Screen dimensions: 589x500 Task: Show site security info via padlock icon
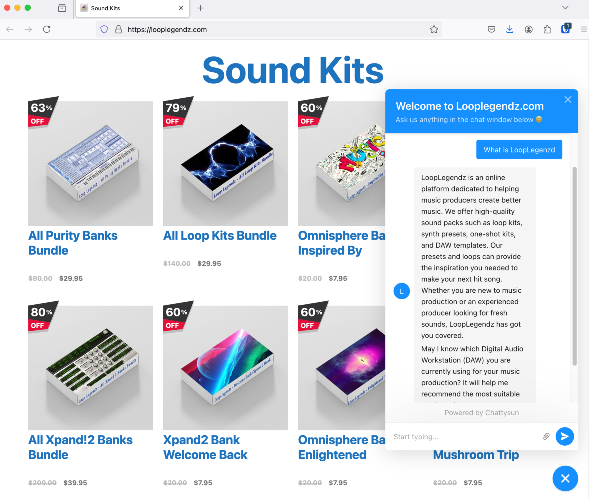[118, 29]
